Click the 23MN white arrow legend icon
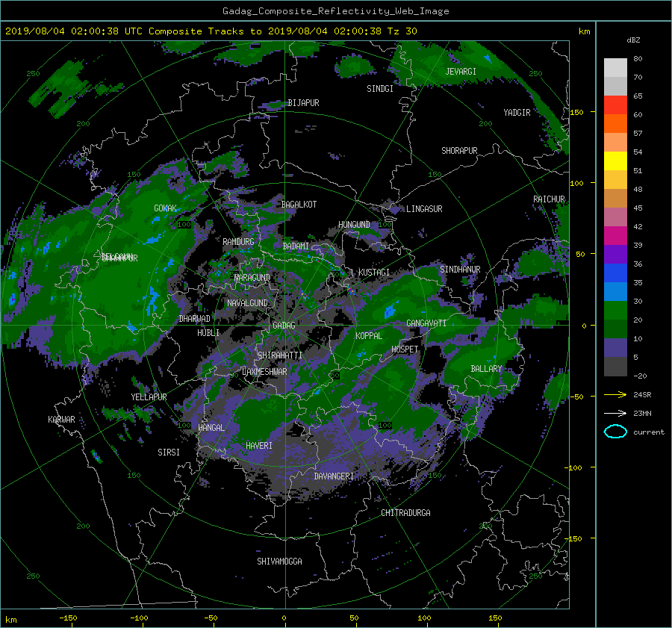 (615, 413)
